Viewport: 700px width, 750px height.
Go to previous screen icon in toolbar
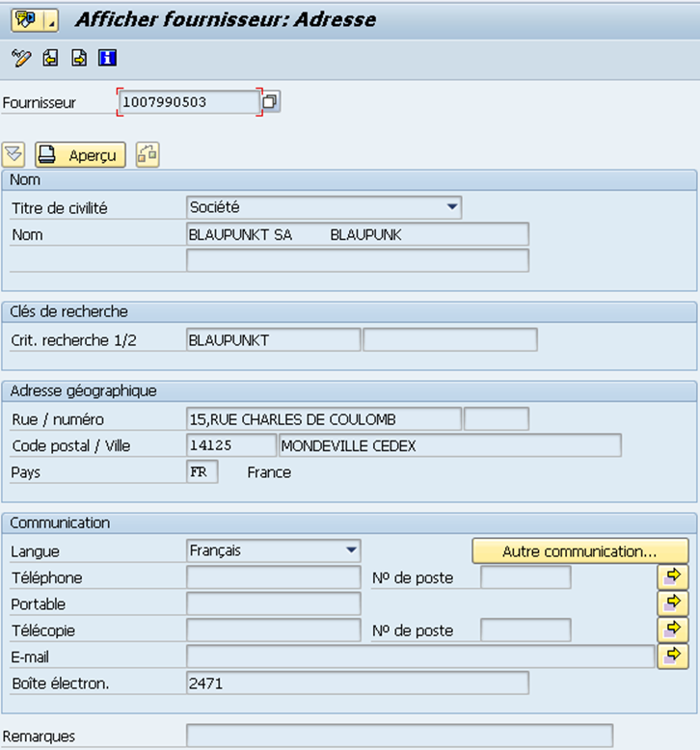(x=50, y=59)
